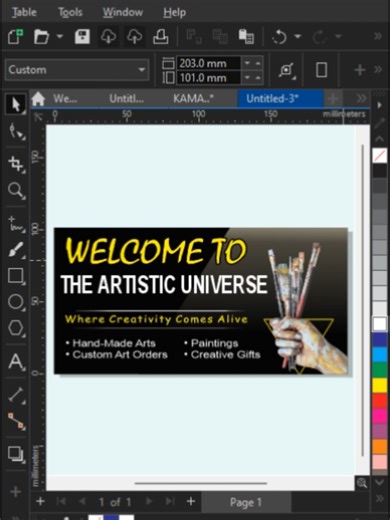Open the Window menu
The image size is (390, 520).
[x=123, y=12]
